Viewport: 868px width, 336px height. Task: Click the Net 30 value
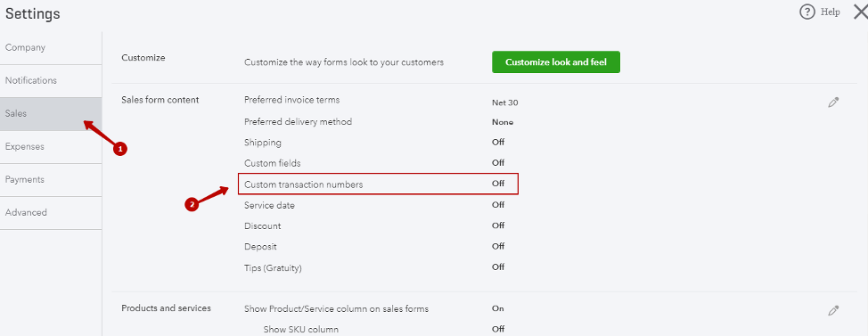click(x=505, y=102)
